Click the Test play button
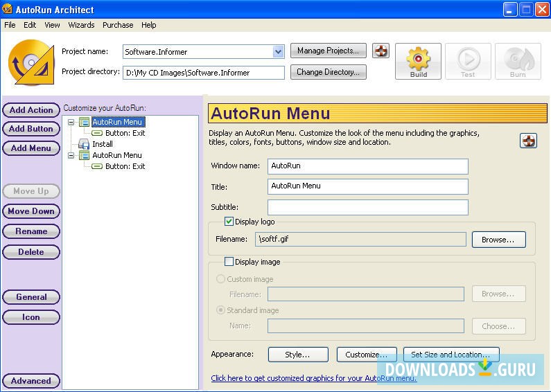The height and width of the screenshot is (392, 551). coord(468,62)
